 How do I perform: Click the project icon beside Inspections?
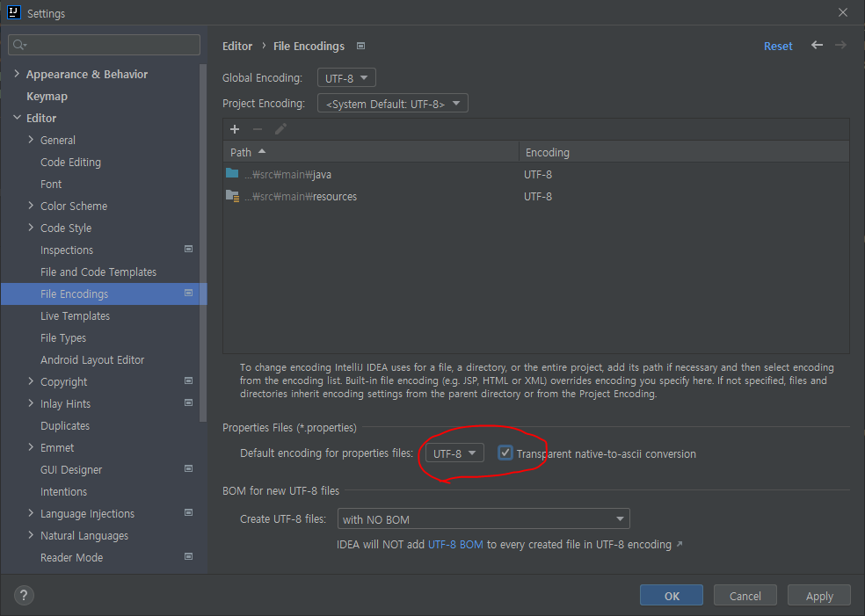tap(189, 250)
